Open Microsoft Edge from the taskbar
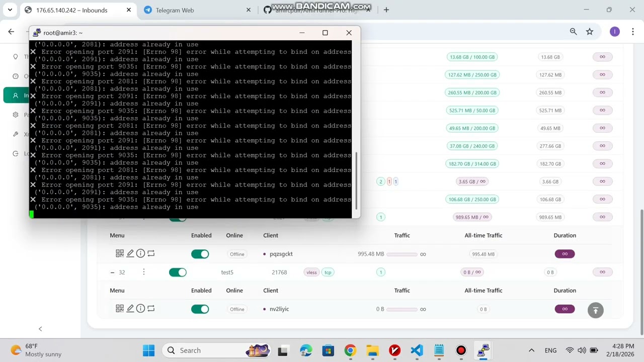Screen dimensions: 644x362 pyautogui.click(x=306, y=350)
